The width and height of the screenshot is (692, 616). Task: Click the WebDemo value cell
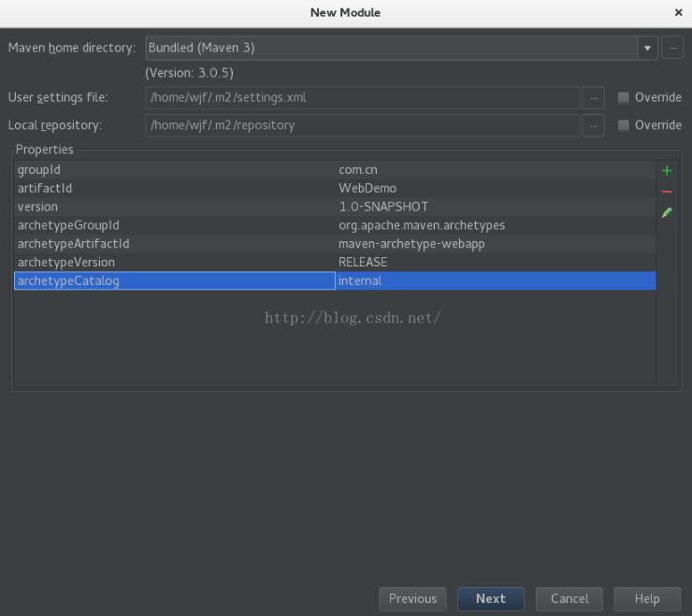coord(496,189)
